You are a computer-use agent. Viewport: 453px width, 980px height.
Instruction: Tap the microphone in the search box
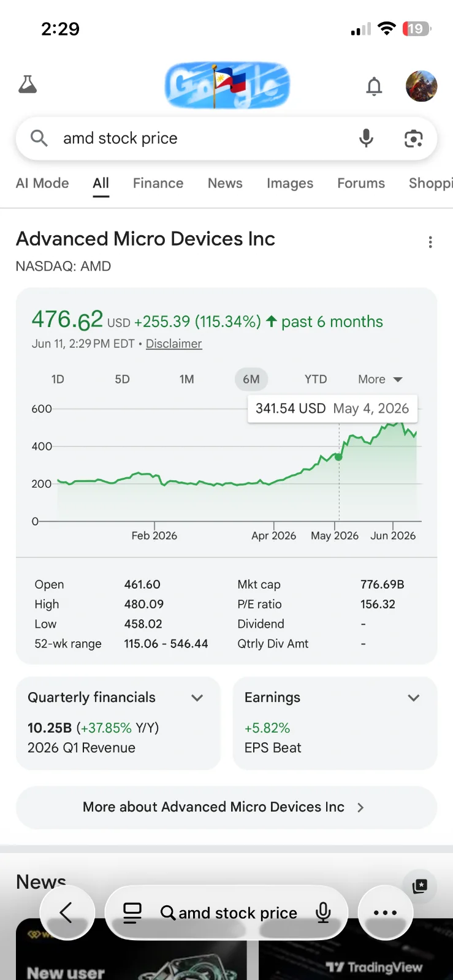pyautogui.click(x=366, y=138)
